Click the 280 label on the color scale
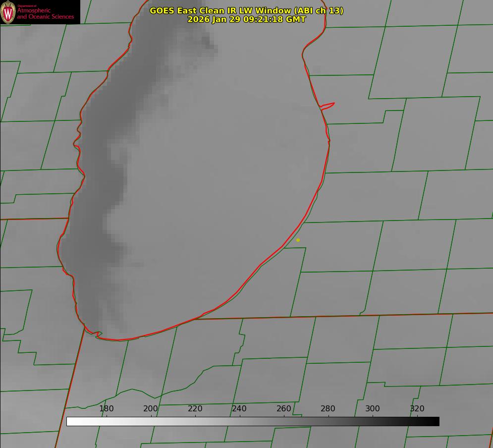493x448 pixels. click(328, 408)
